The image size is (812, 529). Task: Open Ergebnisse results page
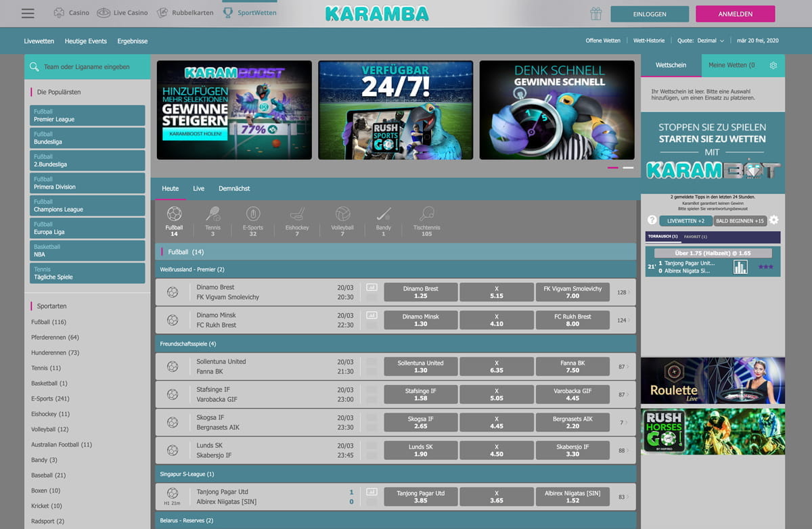[x=133, y=41]
